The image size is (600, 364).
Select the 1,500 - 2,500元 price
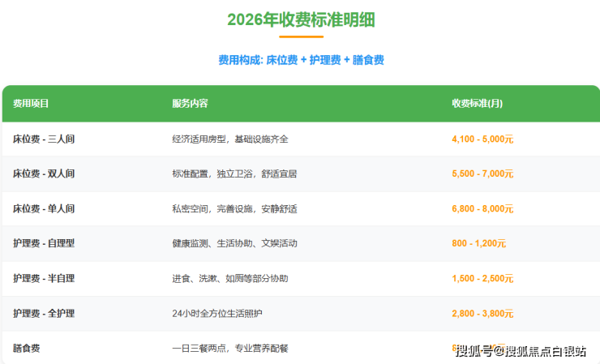click(x=482, y=278)
